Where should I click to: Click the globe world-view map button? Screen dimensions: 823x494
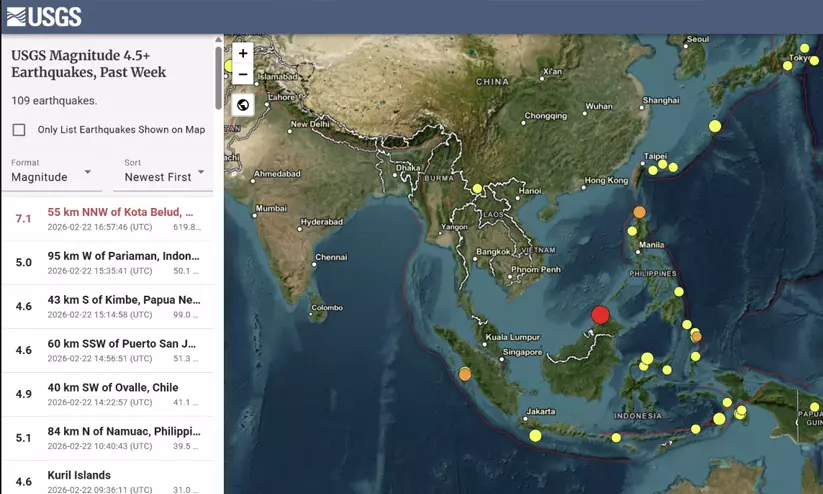[x=243, y=105]
